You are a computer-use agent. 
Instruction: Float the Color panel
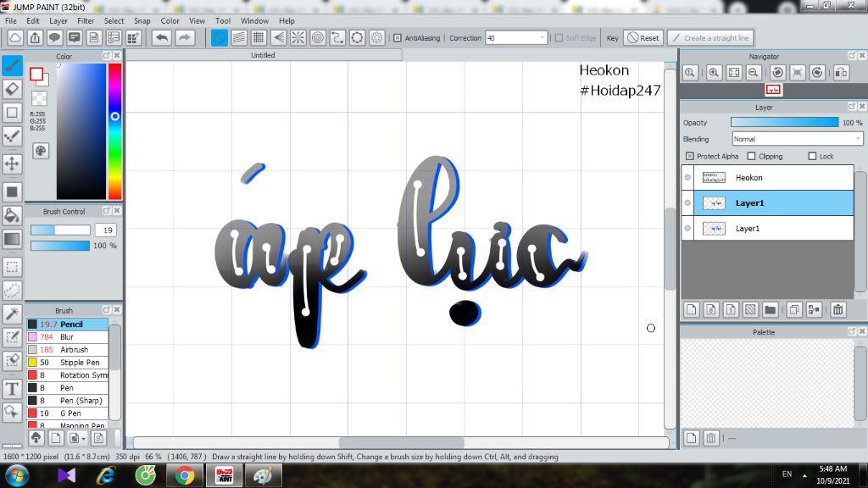tap(106, 56)
